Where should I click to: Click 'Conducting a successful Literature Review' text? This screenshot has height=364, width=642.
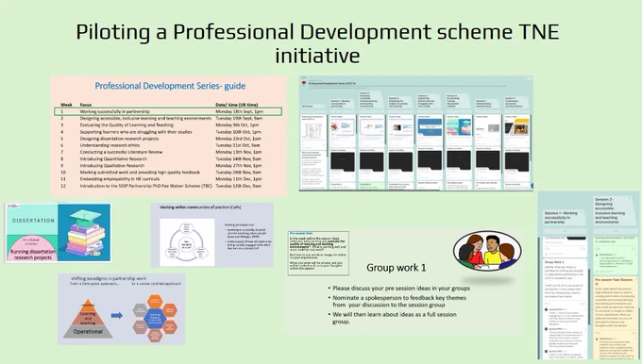pyautogui.click(x=121, y=152)
